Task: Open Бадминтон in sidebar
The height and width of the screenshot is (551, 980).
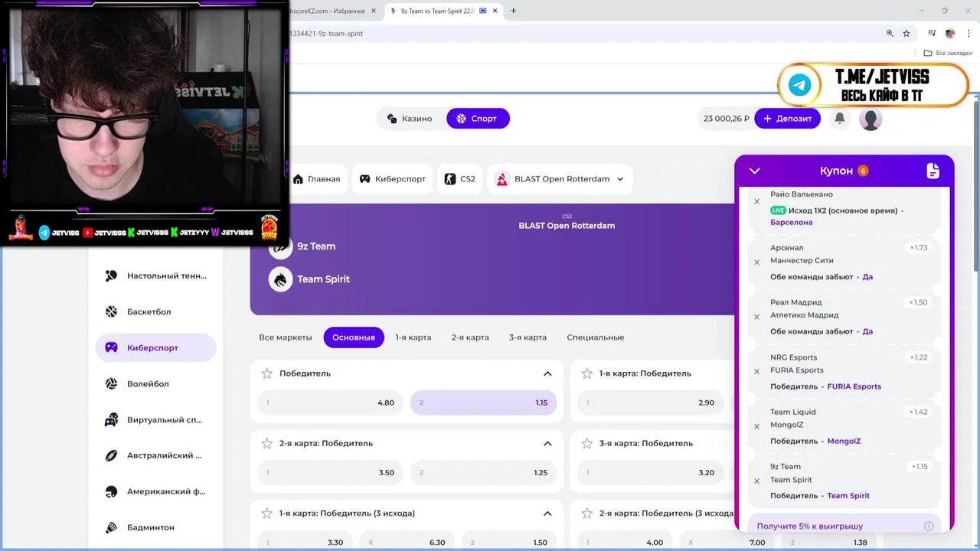Action: pos(156,527)
